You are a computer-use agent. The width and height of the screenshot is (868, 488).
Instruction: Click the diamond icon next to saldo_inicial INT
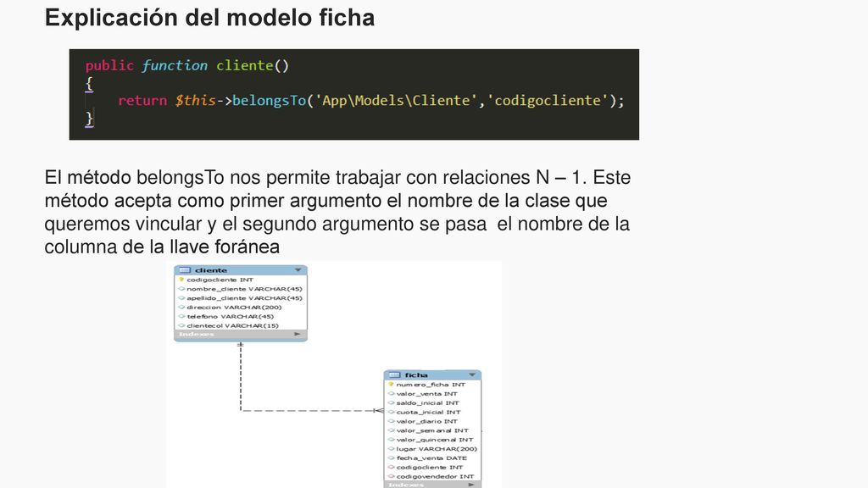coord(391,402)
